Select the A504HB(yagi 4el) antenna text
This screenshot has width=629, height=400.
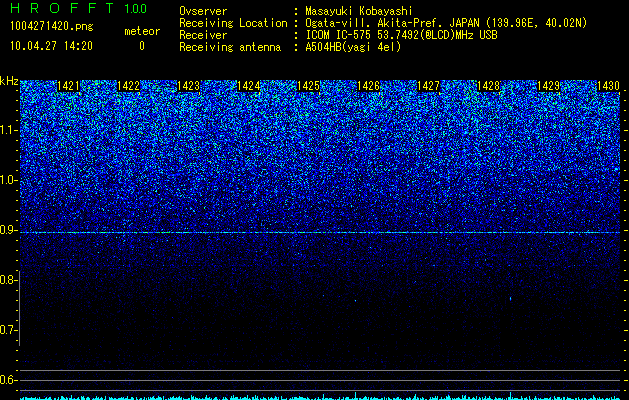click(353, 47)
